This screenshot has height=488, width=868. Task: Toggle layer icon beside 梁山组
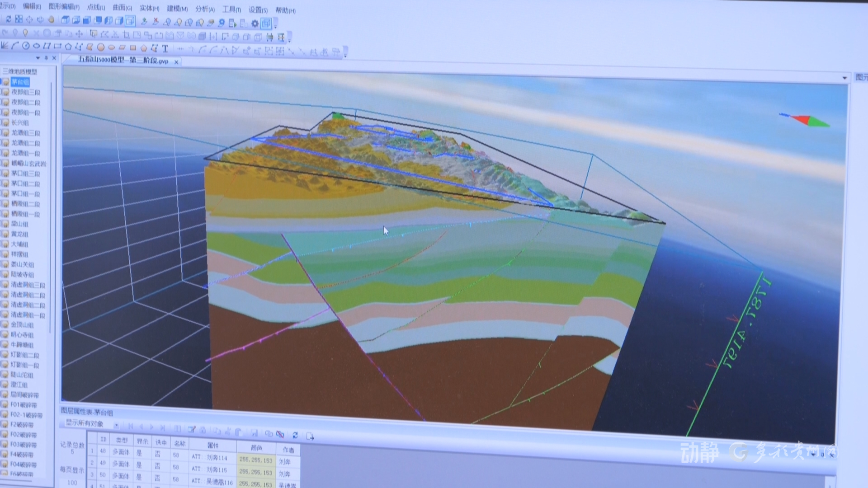pyautogui.click(x=5, y=224)
